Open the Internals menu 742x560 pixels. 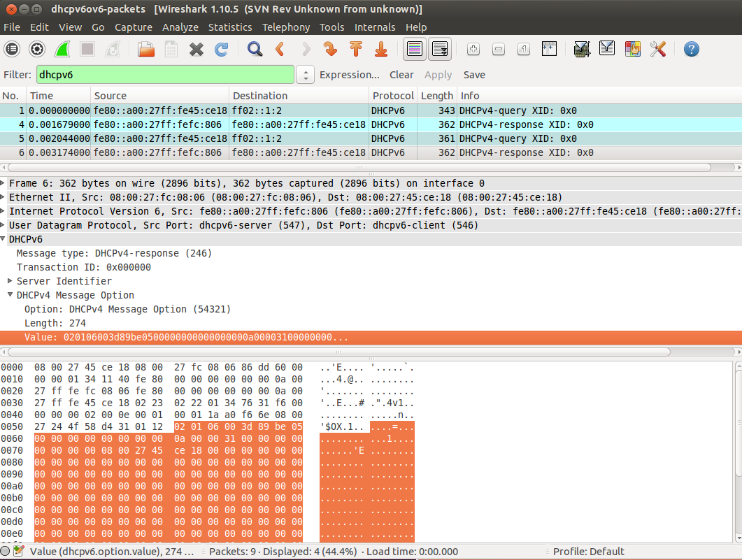pyautogui.click(x=375, y=27)
